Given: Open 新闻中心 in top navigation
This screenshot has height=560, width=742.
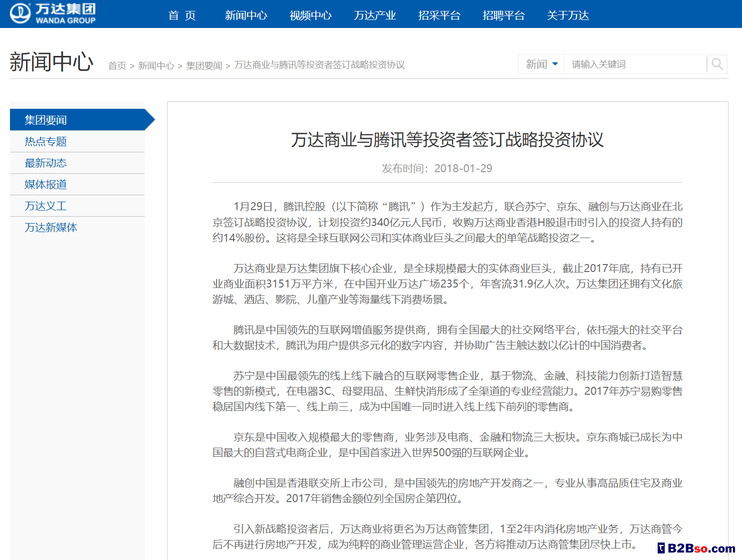Looking at the screenshot, I should coord(246,15).
